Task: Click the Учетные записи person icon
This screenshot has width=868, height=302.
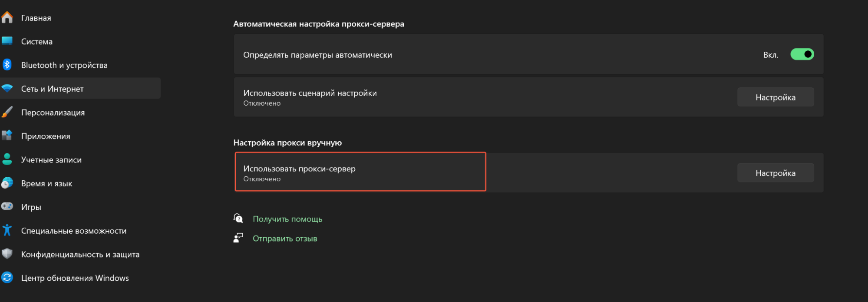Action: (x=7, y=159)
